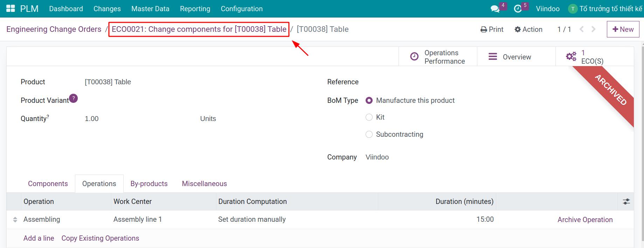Click the Assembly line 1 work center cell

(164, 220)
